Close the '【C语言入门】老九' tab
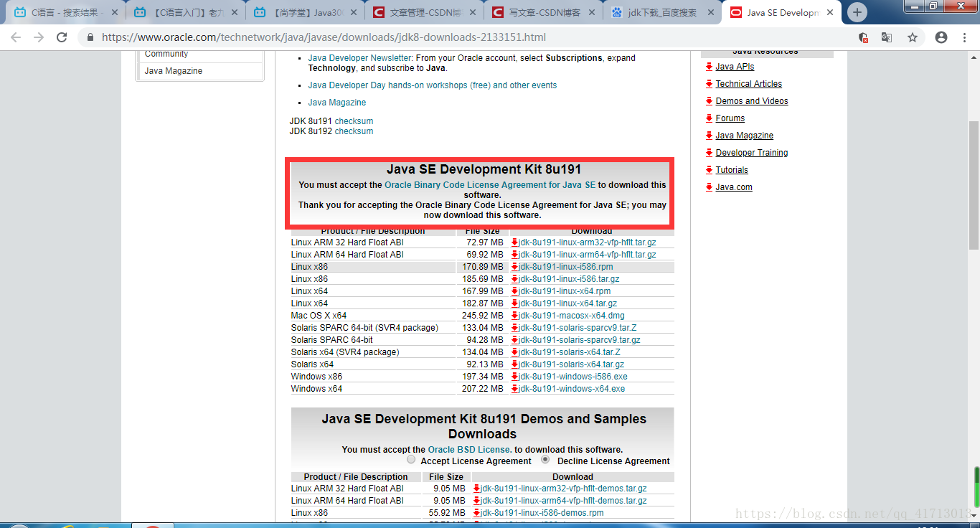The width and height of the screenshot is (980, 528). (x=235, y=12)
